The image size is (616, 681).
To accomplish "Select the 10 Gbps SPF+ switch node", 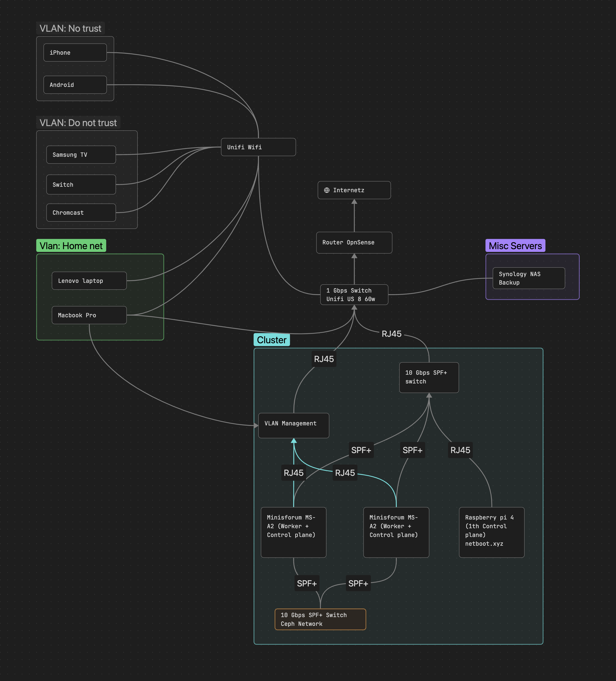I will 428,377.
